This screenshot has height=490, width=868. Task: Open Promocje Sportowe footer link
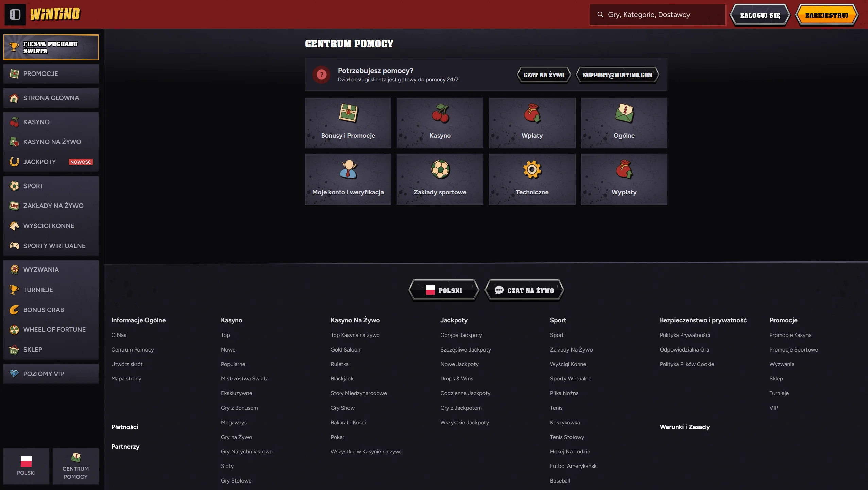coord(794,349)
